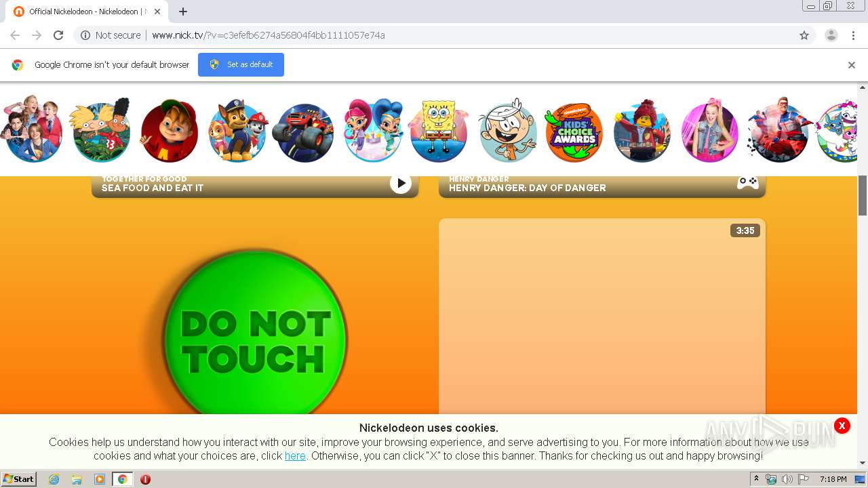This screenshot has height=488, width=868.
Task: Dismiss the default browser notification bar
Action: pos(852,65)
